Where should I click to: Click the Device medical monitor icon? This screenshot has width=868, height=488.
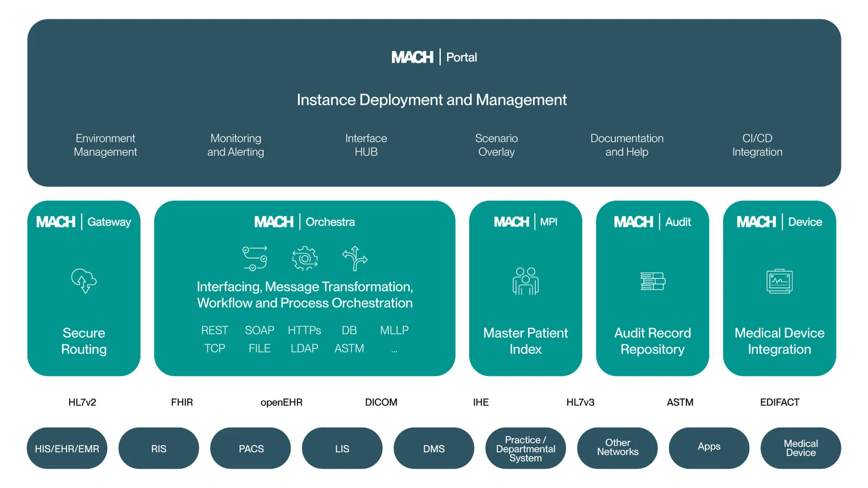(x=779, y=281)
